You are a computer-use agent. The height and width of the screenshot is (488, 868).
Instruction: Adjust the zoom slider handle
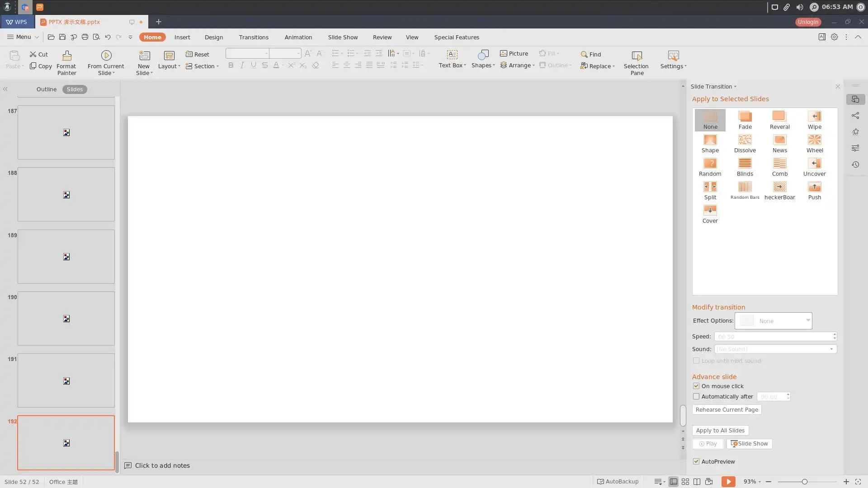(805, 482)
